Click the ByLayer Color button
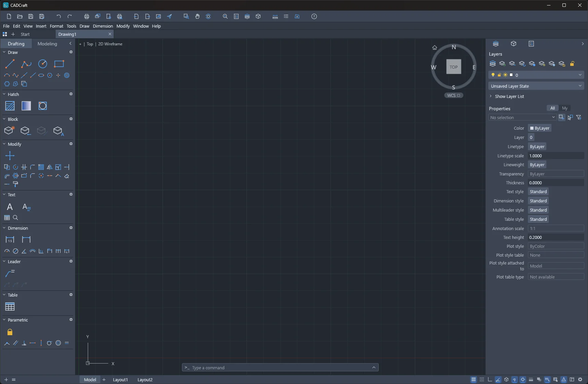This screenshot has width=588, height=384. click(540, 128)
